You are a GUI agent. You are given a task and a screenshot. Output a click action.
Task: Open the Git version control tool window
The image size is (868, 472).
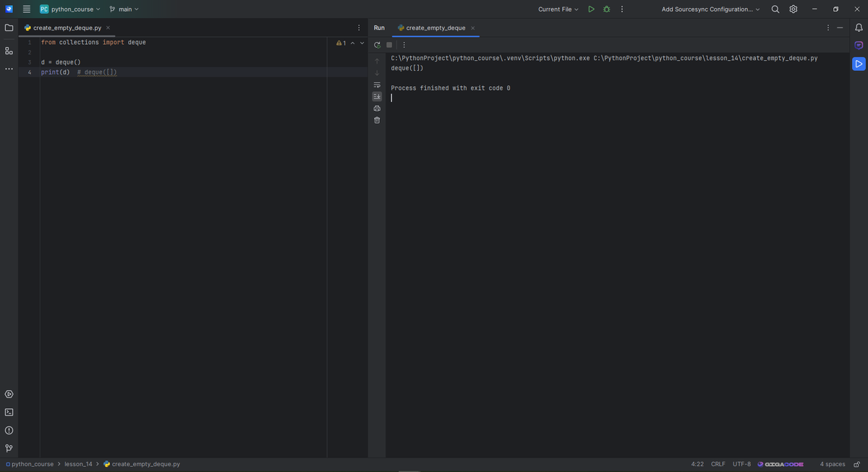pos(9,449)
